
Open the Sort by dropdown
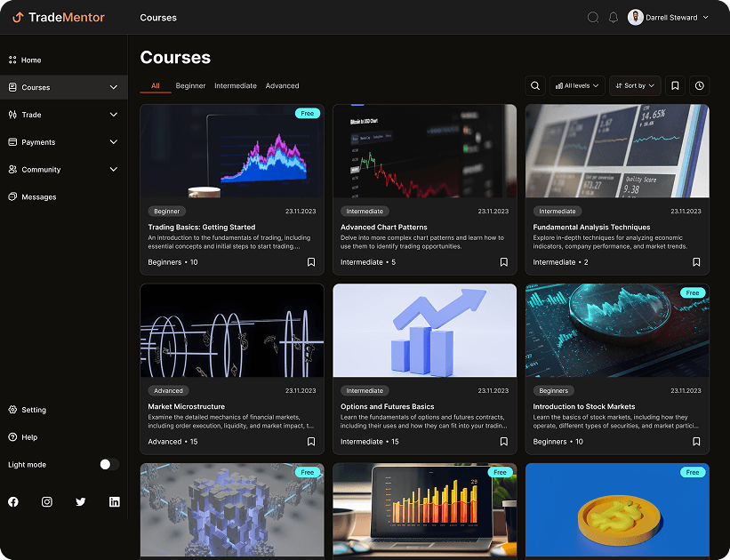(634, 85)
